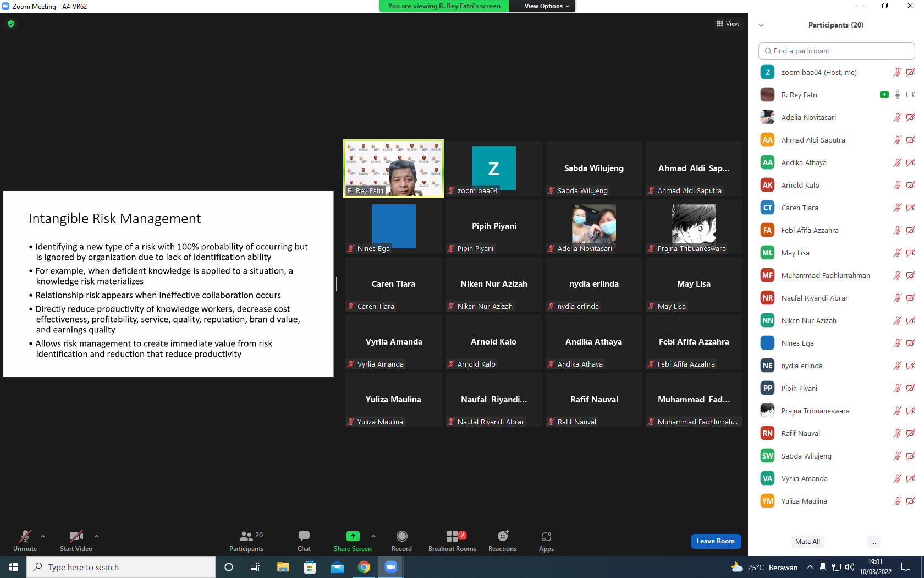The height and width of the screenshot is (578, 924).
Task: Click the green encryption shield icon
Action: 11,24
